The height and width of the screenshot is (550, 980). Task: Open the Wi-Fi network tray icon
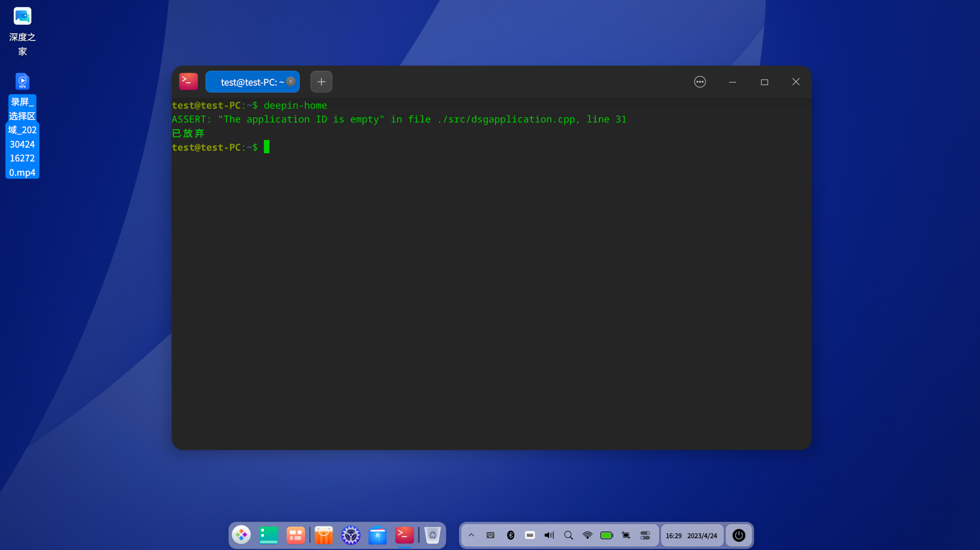587,535
